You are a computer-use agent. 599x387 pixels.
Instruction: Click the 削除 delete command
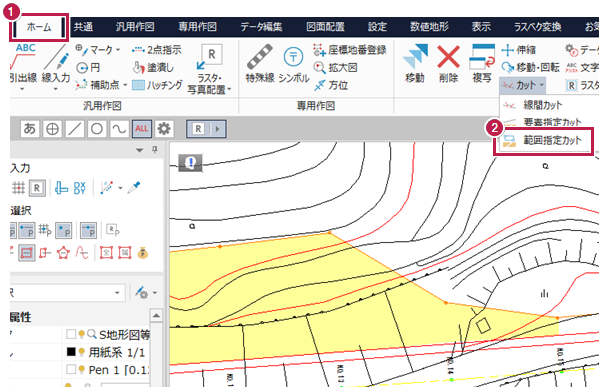point(448,64)
